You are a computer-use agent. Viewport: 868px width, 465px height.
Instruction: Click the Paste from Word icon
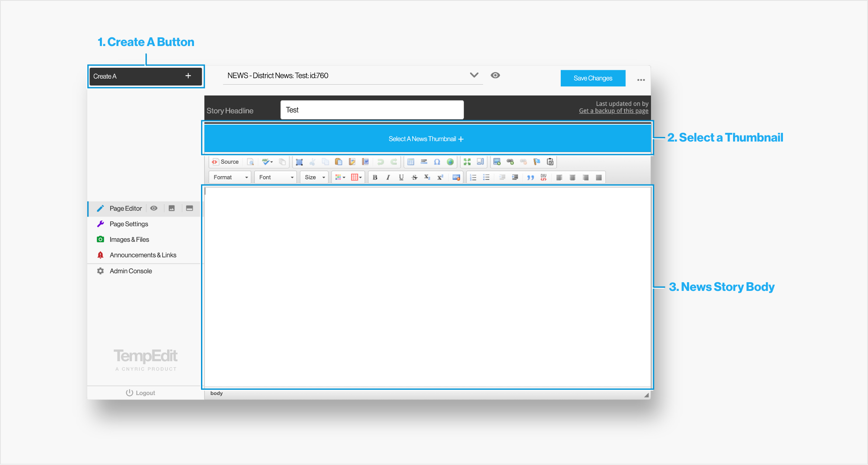[365, 162]
